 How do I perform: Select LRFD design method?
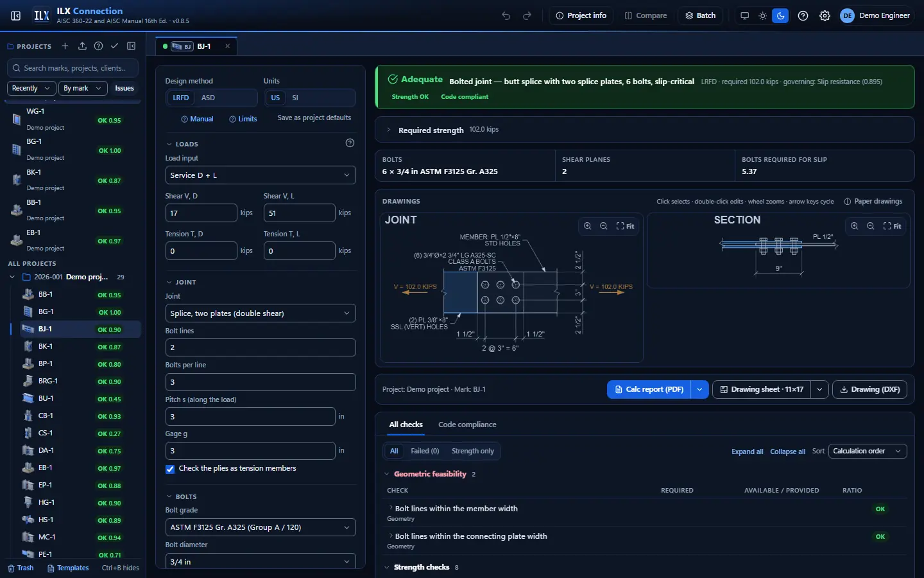click(x=181, y=98)
